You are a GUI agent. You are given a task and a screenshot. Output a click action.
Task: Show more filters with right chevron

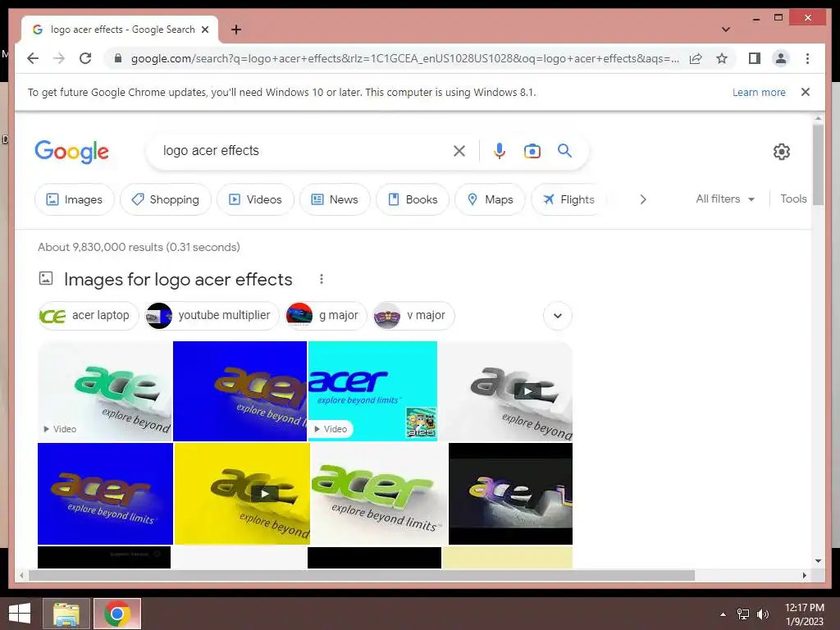pos(643,199)
